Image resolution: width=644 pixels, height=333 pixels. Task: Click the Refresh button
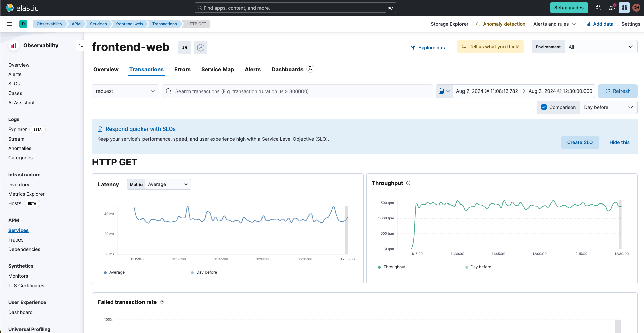coord(617,91)
